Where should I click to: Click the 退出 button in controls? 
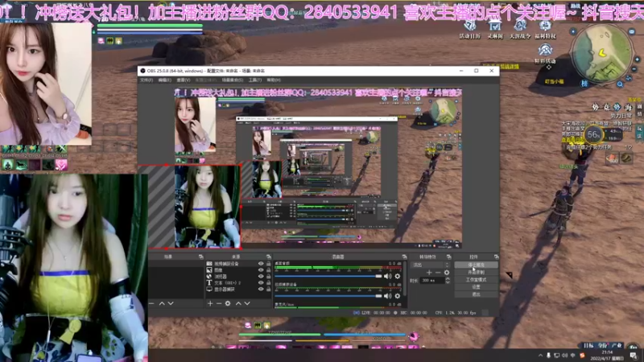(x=476, y=294)
